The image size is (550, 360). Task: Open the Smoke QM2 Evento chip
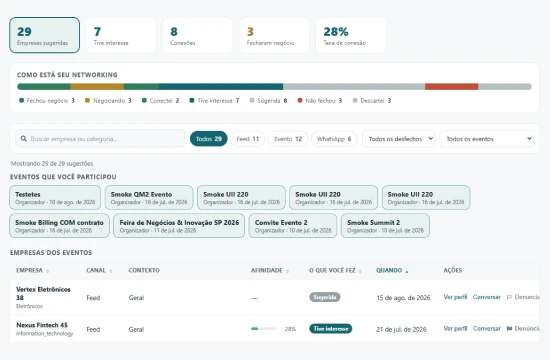click(149, 198)
